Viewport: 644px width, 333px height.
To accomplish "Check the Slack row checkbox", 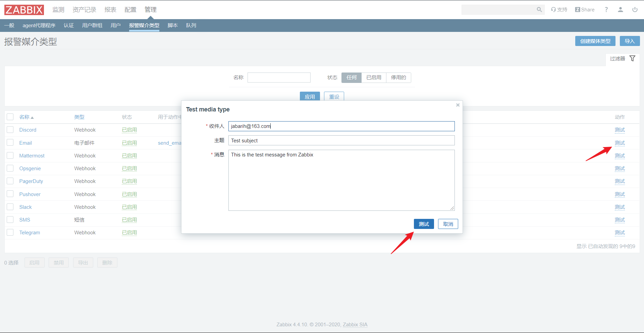I will click(10, 207).
